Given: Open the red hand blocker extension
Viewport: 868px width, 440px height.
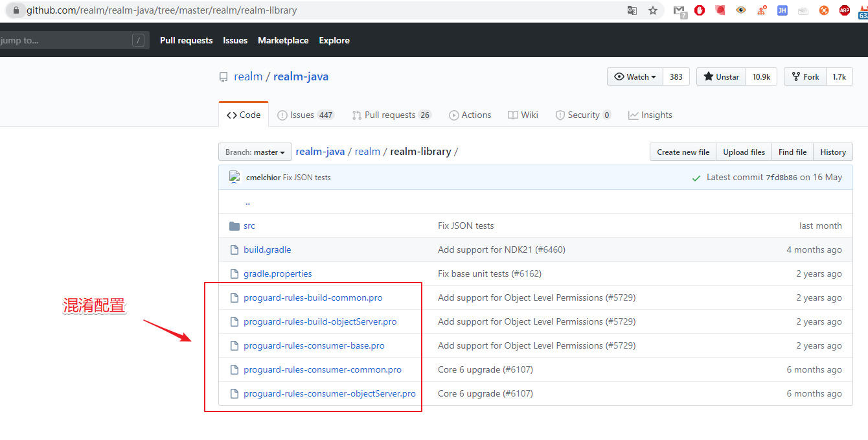Looking at the screenshot, I should (x=700, y=10).
